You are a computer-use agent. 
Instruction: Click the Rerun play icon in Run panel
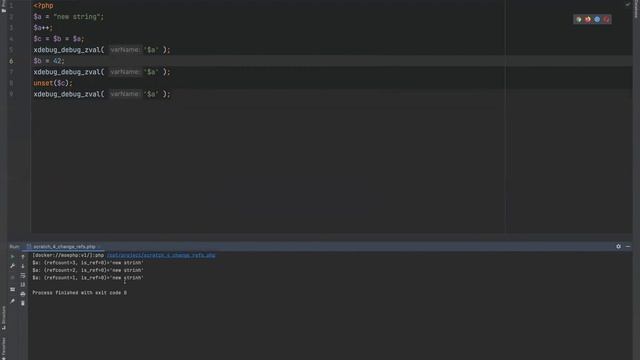click(13, 257)
